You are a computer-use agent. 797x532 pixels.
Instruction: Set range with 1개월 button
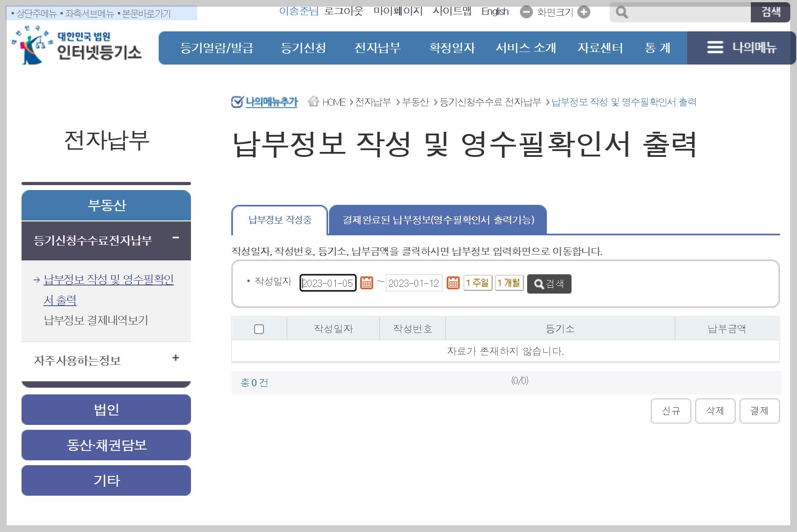(x=509, y=283)
